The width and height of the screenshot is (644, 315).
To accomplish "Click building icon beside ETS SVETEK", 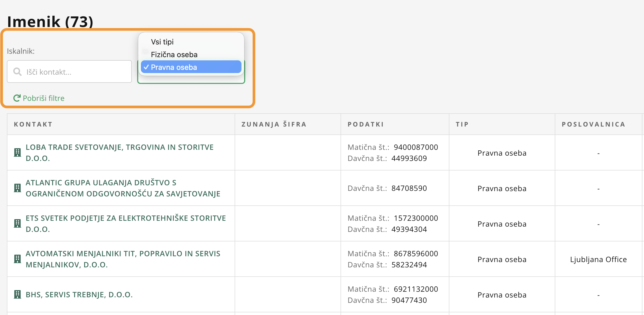I will 17,223.
